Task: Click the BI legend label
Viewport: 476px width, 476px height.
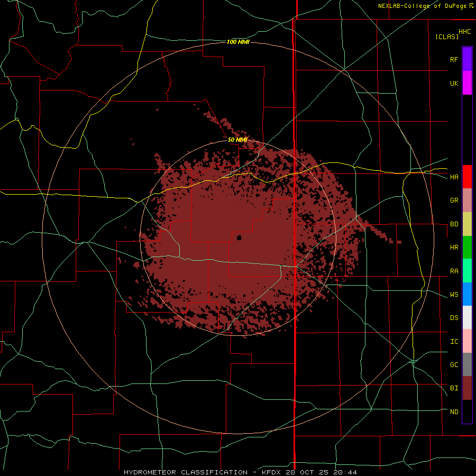Action: coord(454,388)
